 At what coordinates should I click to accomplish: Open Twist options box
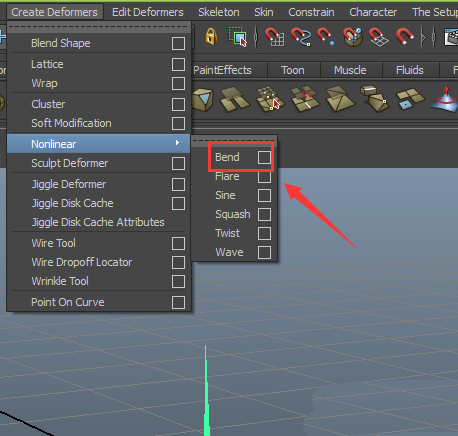click(264, 233)
